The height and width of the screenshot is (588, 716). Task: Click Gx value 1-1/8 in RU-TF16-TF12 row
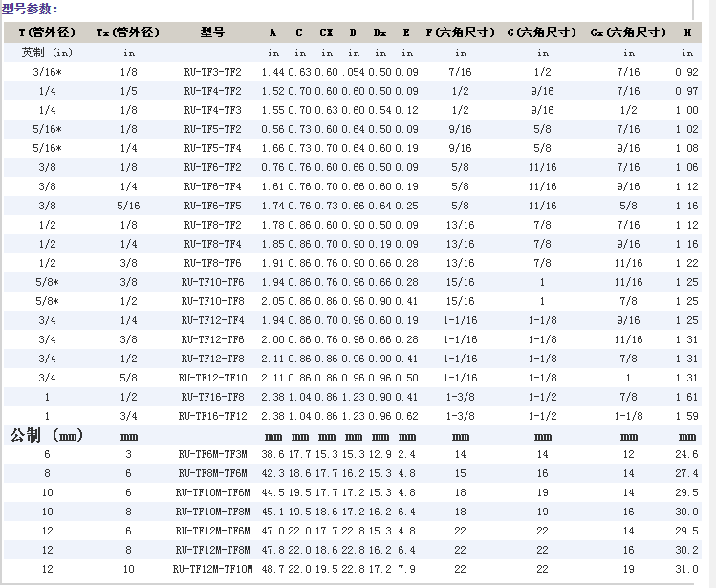pos(628,417)
